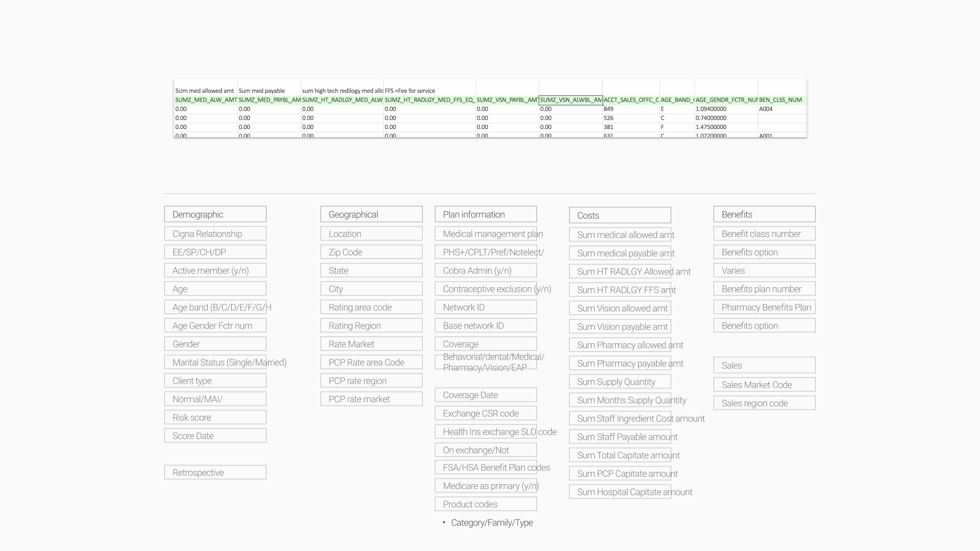Click the Benefits header box

[765, 214]
